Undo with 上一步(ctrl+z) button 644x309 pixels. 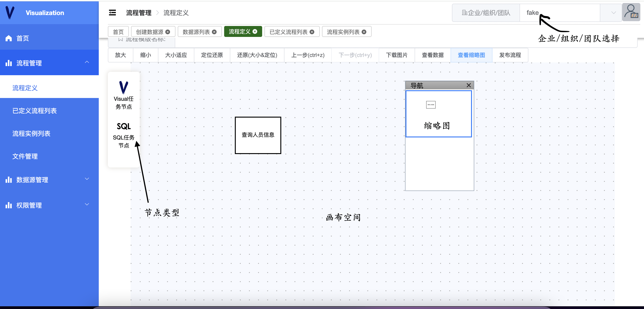pos(308,55)
